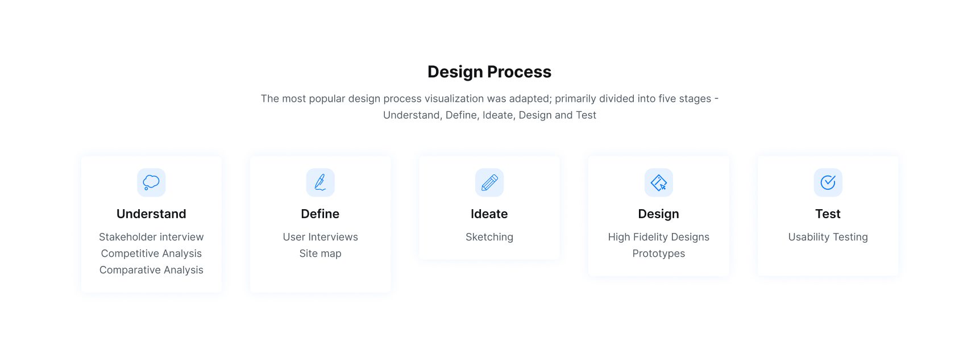Image resolution: width=980 pixels, height=354 pixels.
Task: Click User Interviews text
Action: click(x=320, y=237)
